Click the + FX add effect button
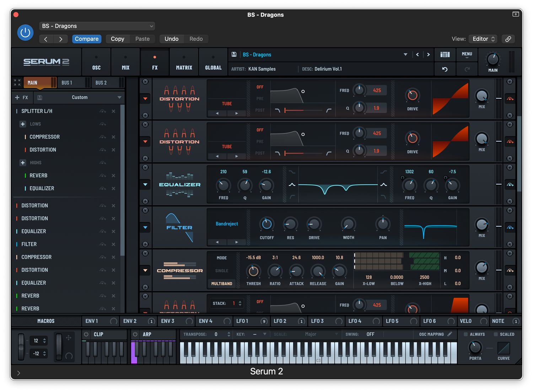The width and height of the screenshot is (533, 392). tap(22, 97)
